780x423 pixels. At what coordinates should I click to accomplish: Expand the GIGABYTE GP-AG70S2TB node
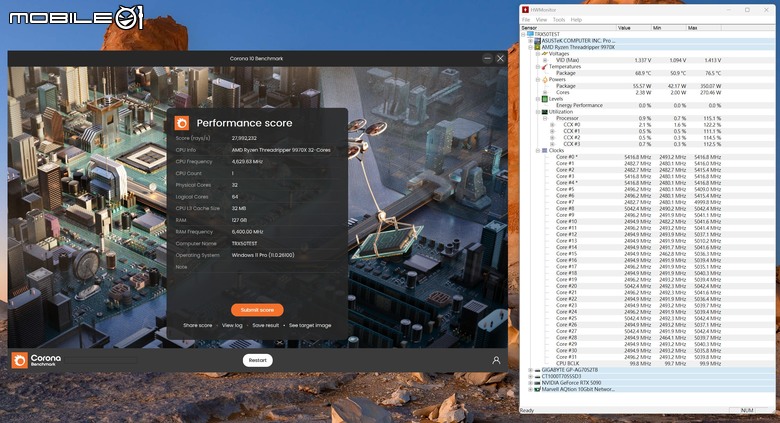tap(530, 370)
